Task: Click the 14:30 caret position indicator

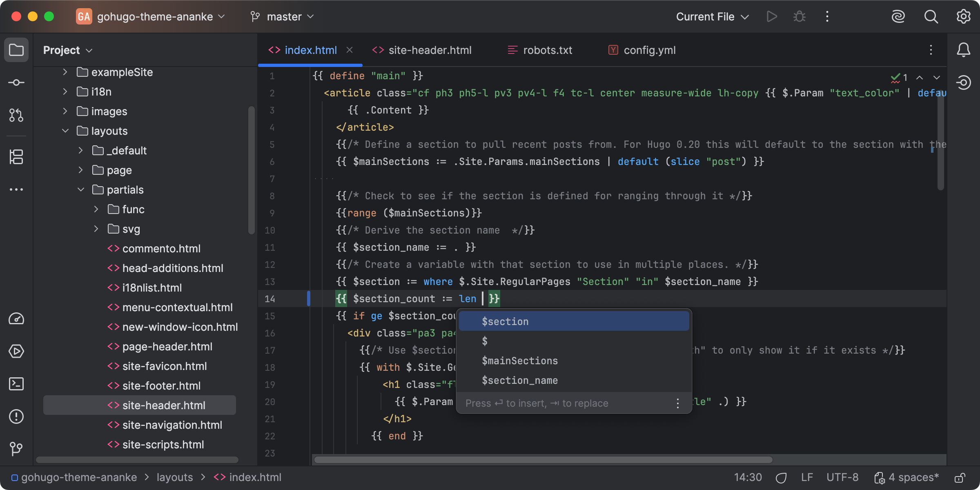Action: 748,477
